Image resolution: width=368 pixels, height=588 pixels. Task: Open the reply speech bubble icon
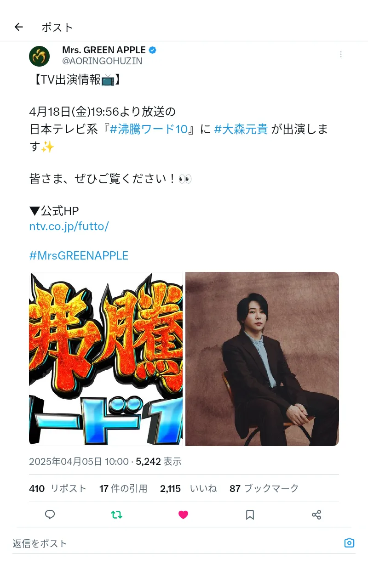point(50,514)
